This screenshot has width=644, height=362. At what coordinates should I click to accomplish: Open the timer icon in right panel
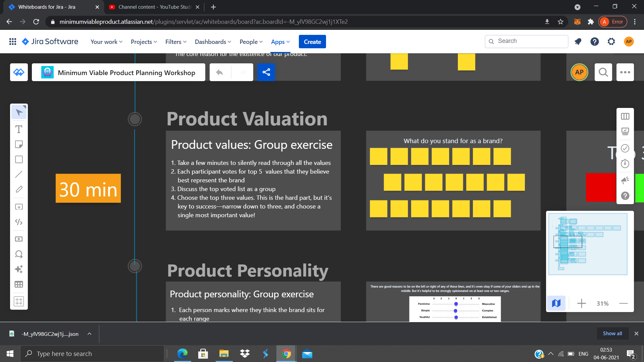point(625,164)
